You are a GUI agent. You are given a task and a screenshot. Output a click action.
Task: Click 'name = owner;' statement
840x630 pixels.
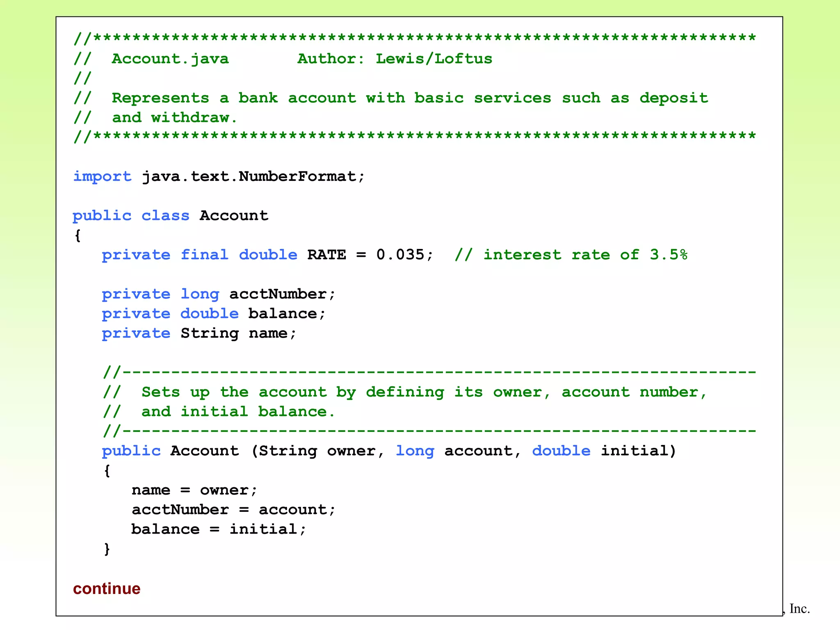click(x=194, y=490)
